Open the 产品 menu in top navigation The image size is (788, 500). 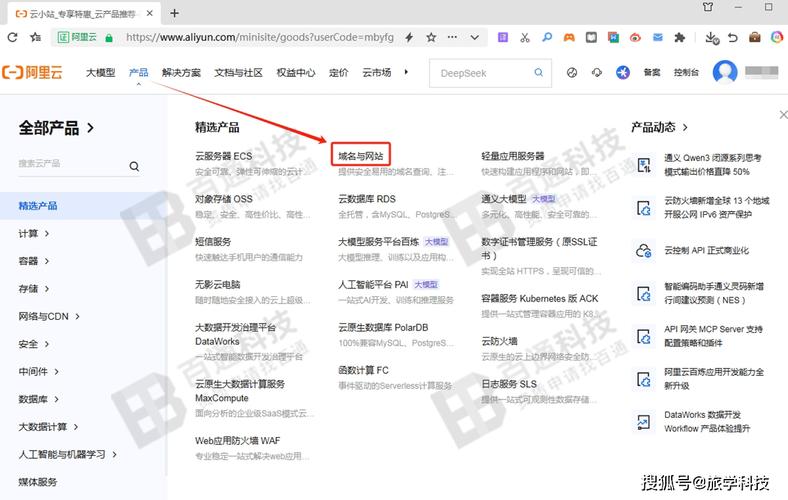(x=139, y=73)
